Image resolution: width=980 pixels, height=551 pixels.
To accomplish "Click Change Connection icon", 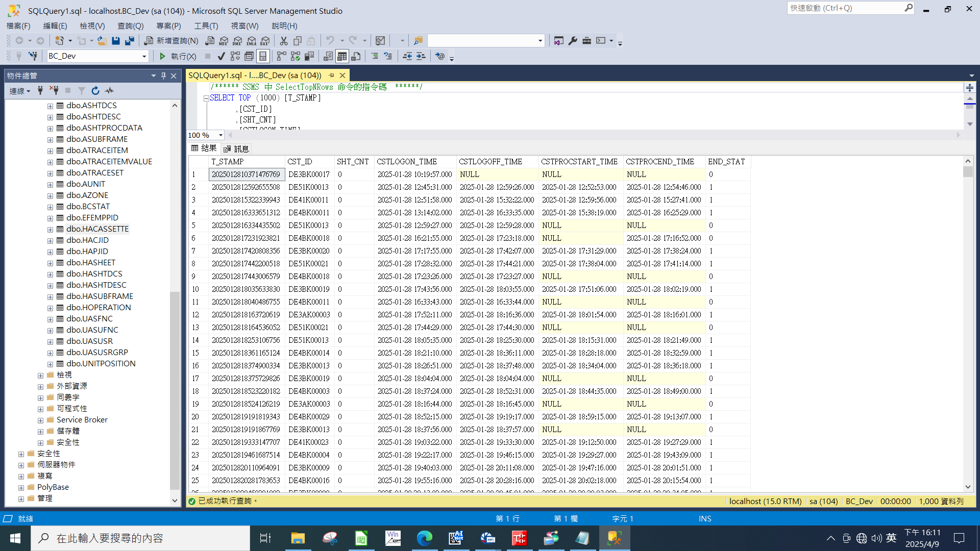I will [x=33, y=56].
